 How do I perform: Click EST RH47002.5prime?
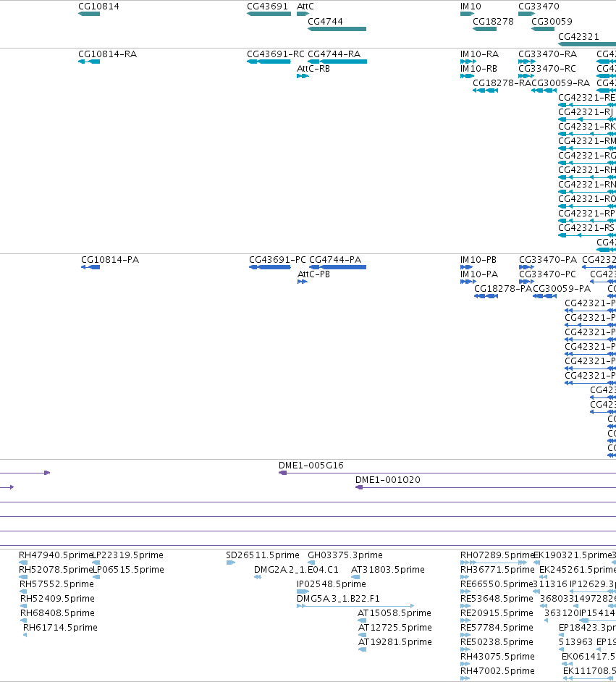[497, 671]
